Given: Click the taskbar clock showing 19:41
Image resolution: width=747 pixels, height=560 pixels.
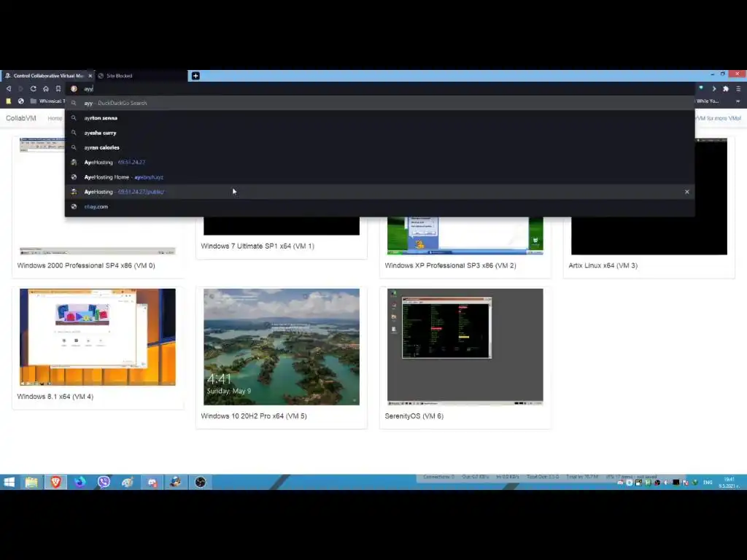Looking at the screenshot, I should 729,483.
